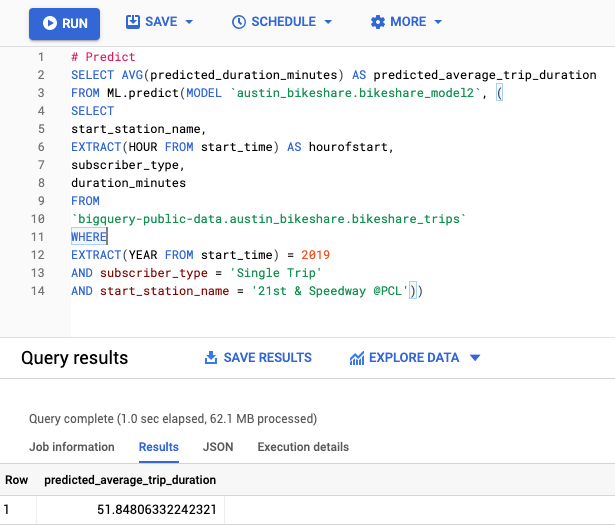Click the Explore Data chart icon

click(357, 358)
